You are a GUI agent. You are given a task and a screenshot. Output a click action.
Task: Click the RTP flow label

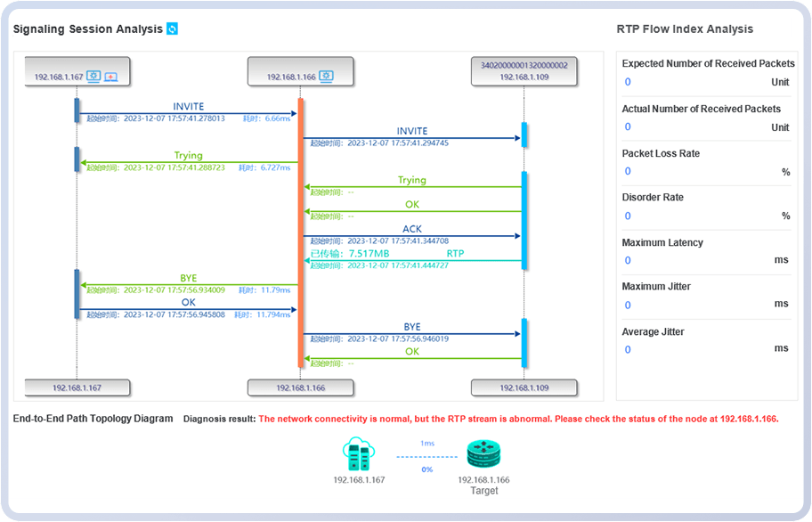click(455, 254)
